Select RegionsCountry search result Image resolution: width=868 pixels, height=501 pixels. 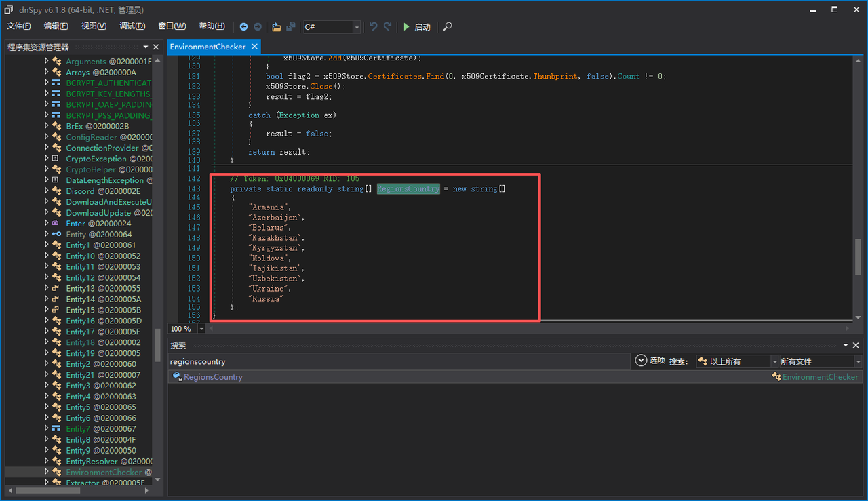tap(213, 377)
